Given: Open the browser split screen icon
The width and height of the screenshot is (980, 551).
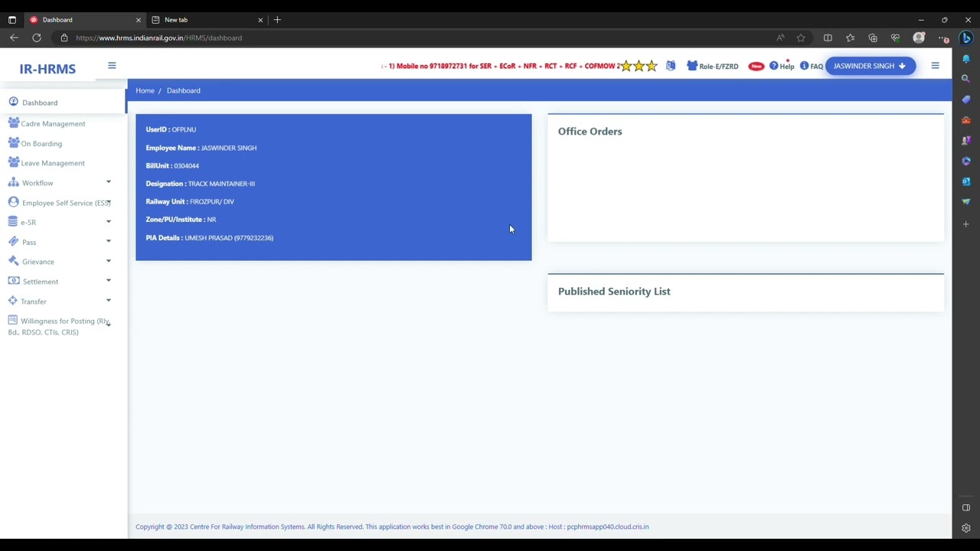Looking at the screenshot, I should click(828, 37).
